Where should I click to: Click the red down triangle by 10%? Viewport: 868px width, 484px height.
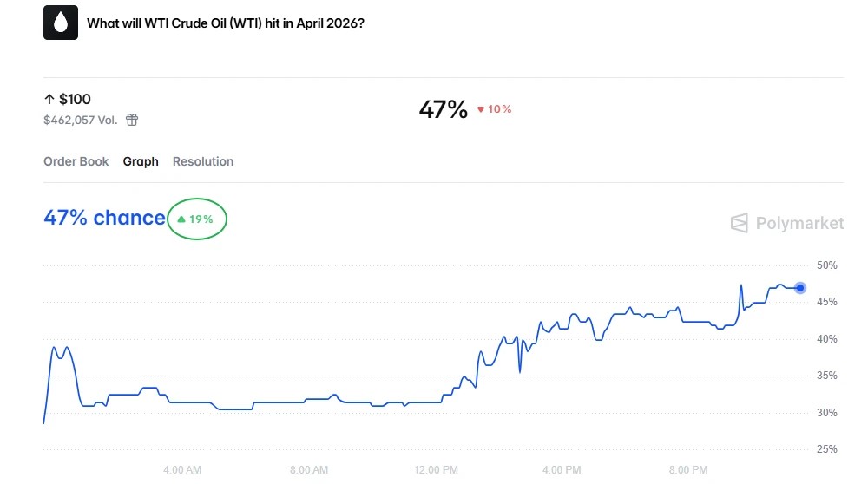[481, 109]
